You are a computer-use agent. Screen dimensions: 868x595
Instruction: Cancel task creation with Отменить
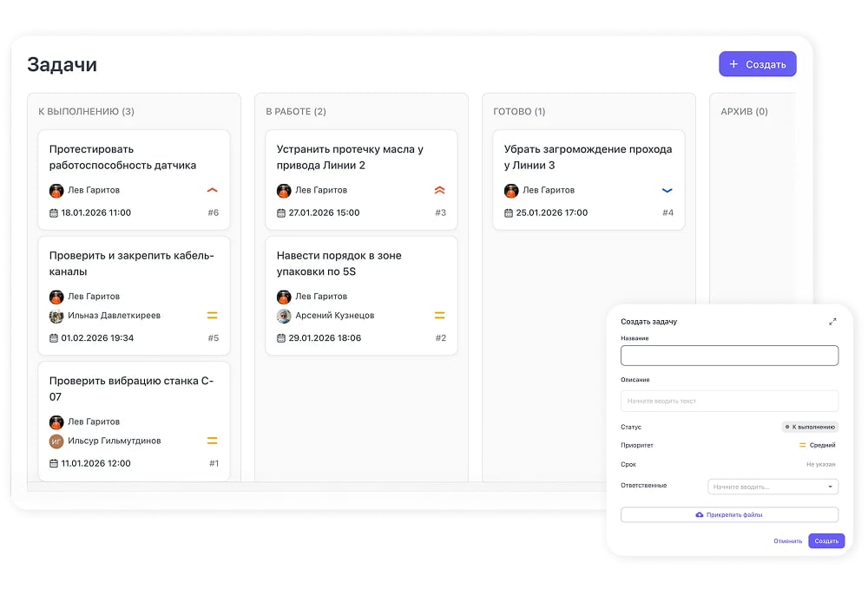coord(788,541)
